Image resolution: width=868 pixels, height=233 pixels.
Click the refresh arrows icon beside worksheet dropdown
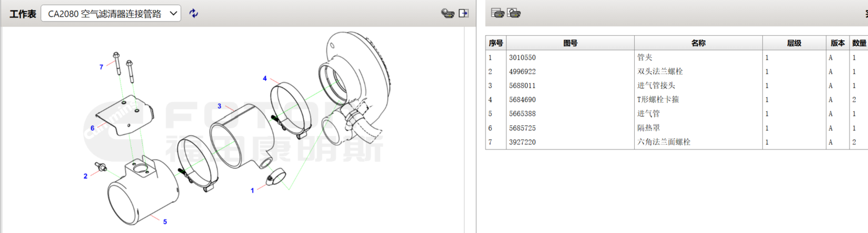(x=194, y=13)
